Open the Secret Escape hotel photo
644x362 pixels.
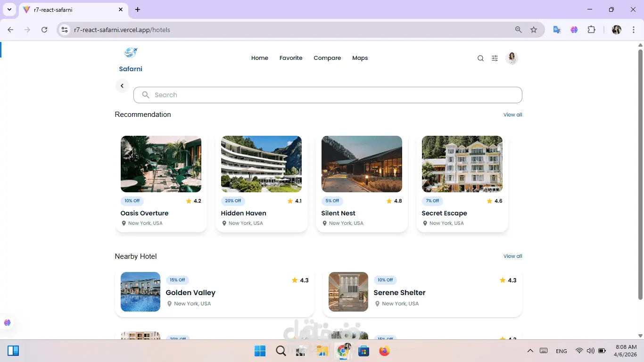pyautogui.click(x=462, y=164)
